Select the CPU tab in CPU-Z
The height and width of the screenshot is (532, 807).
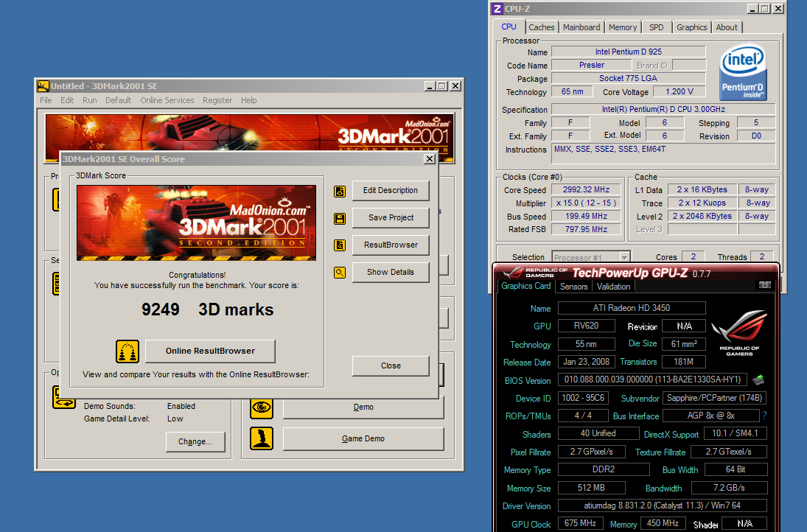point(509,27)
